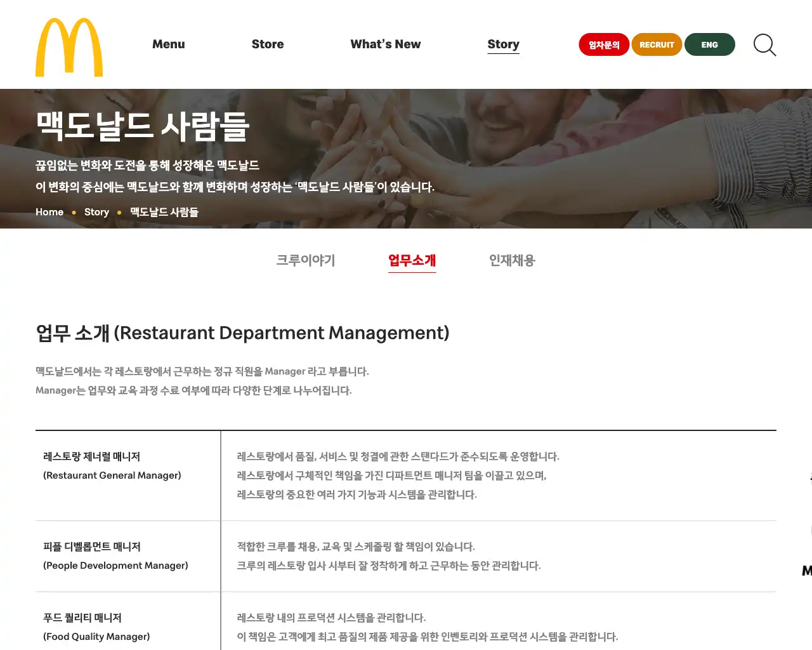Open the Menu navigation item
This screenshot has height=650, width=812.
pyautogui.click(x=169, y=44)
